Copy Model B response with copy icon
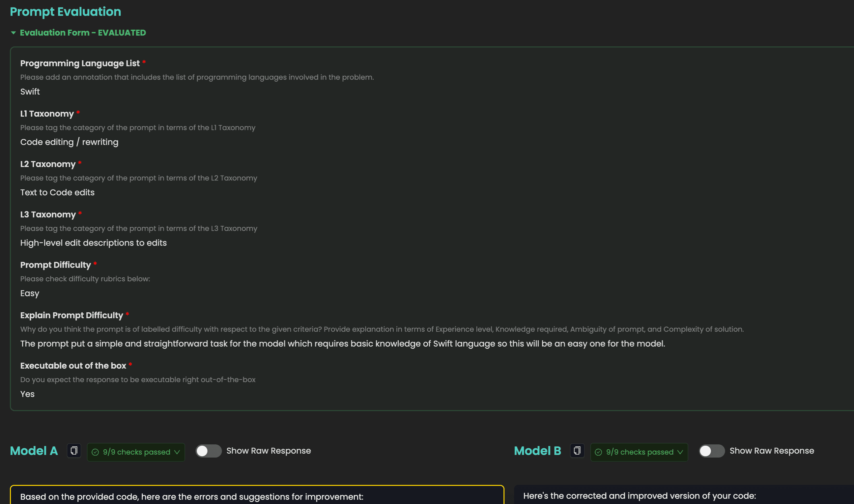 577,451
